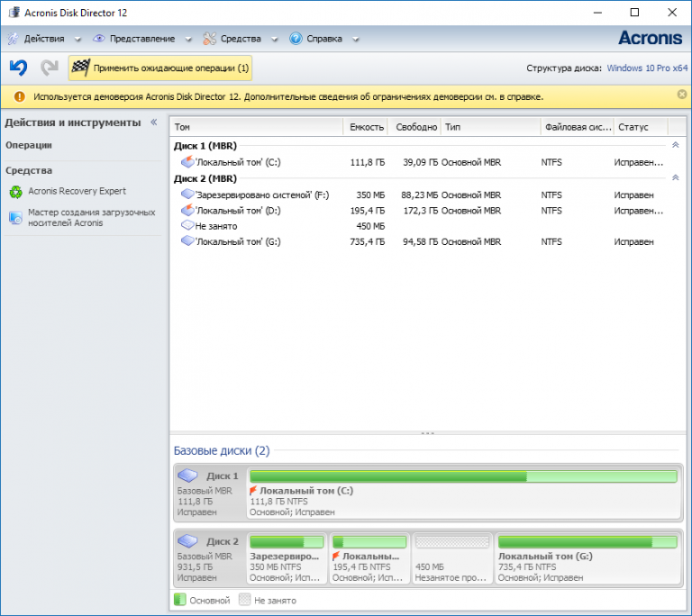Click the Справка question mark icon
Image resolution: width=692 pixels, height=616 pixels.
pyautogui.click(x=296, y=39)
